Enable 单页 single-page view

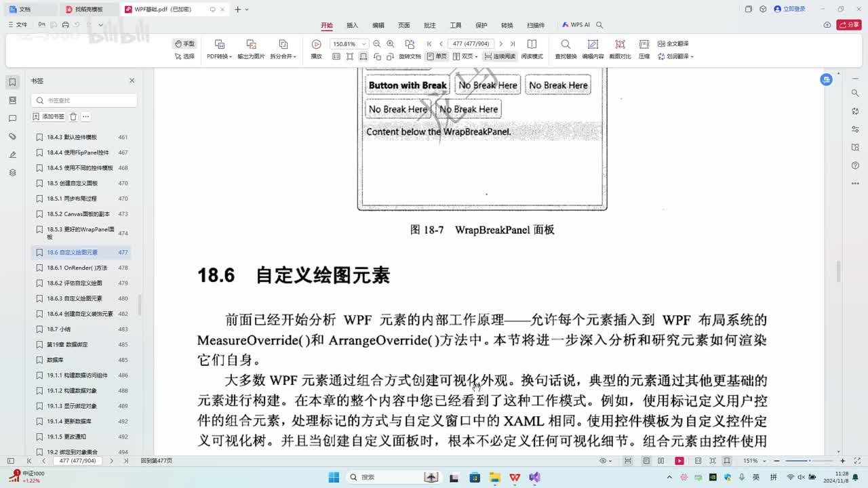(437, 56)
